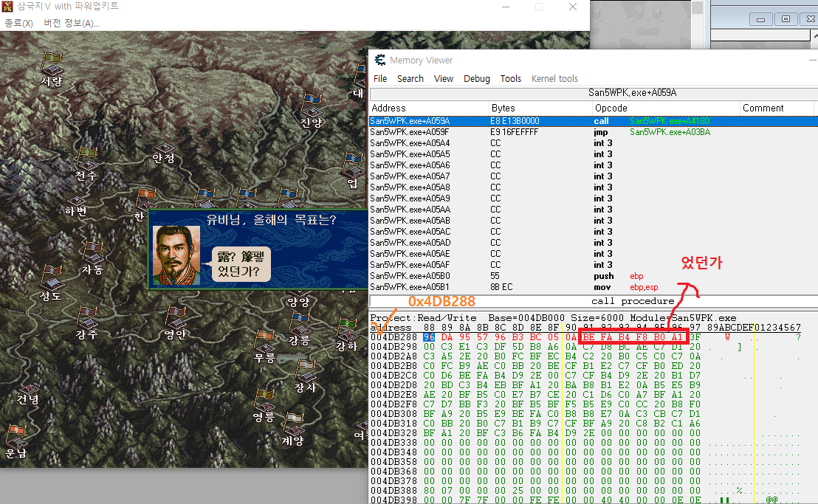Click the background window's vertical scrollbar
Image resolution: width=818 pixels, height=504 pixels.
[x=698, y=25]
